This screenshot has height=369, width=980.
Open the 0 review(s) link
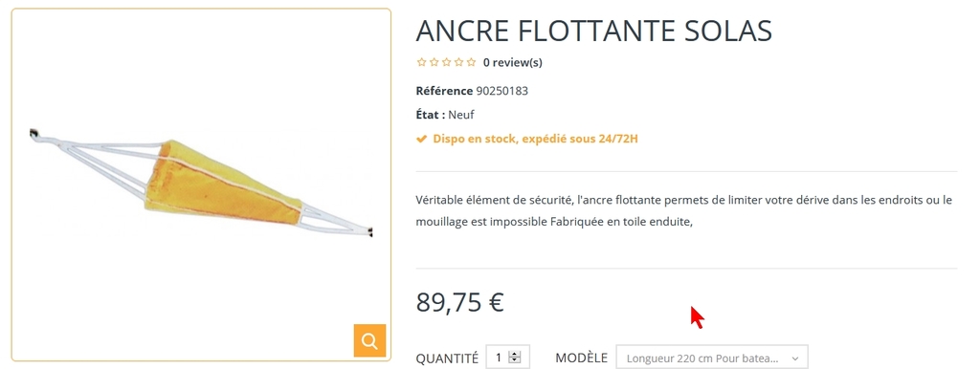[x=513, y=62]
